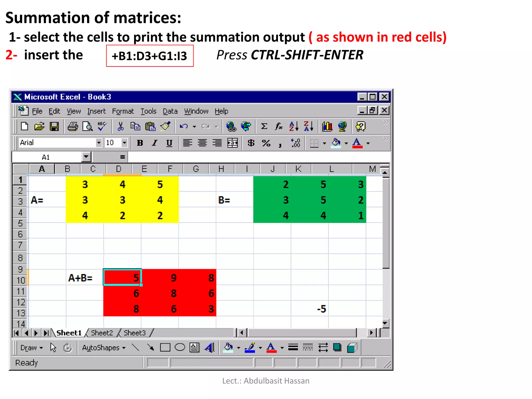Open the Office Assistant help icon
Screen dimensions: 532x399
tap(360, 127)
